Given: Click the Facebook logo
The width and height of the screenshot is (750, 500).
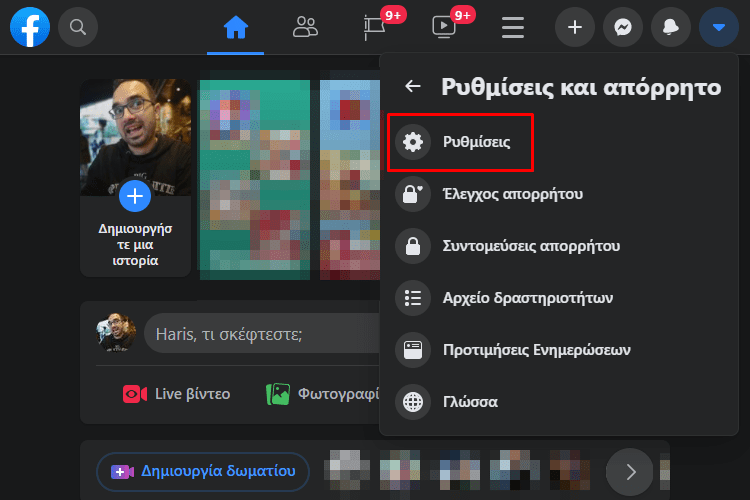Looking at the screenshot, I should [x=30, y=27].
